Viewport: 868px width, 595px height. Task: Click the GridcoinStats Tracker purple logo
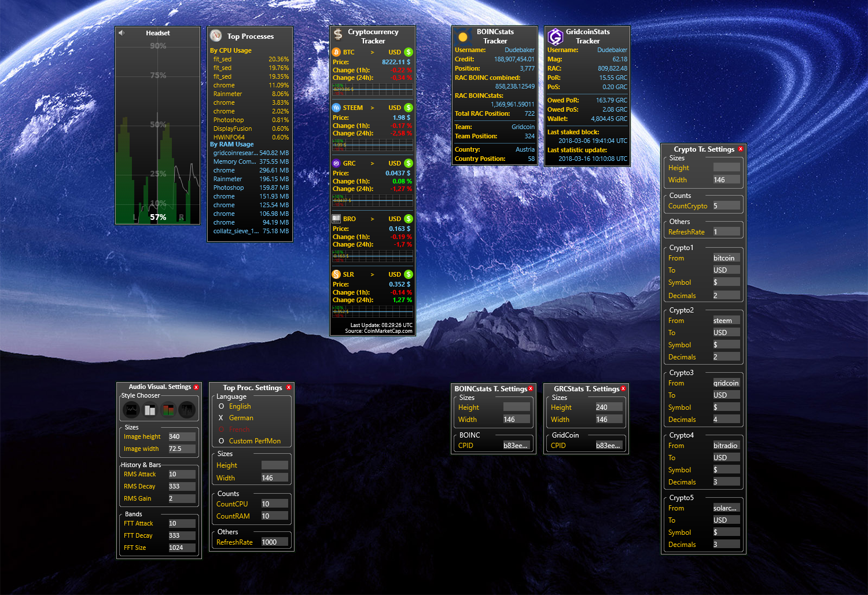pyautogui.click(x=556, y=36)
